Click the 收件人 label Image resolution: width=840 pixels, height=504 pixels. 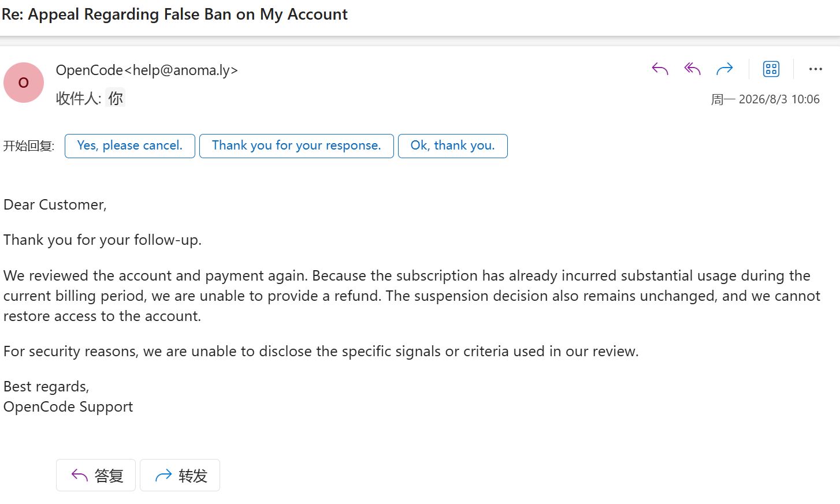point(79,98)
